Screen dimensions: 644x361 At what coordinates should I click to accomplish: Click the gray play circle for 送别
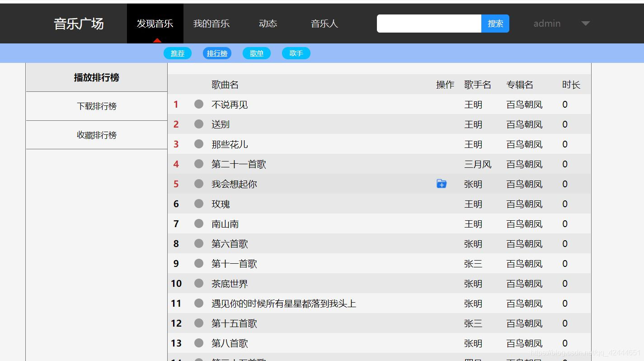tap(199, 124)
